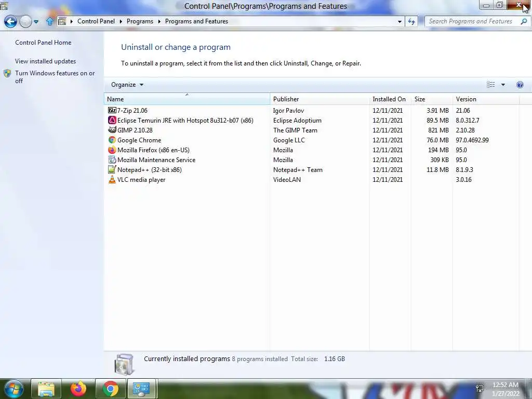Select the Google Chrome entry name
The height and width of the screenshot is (399, 532).
pos(139,140)
